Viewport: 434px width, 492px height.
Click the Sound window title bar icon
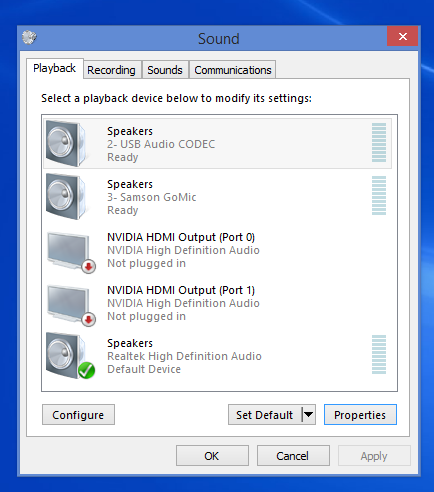(29, 37)
